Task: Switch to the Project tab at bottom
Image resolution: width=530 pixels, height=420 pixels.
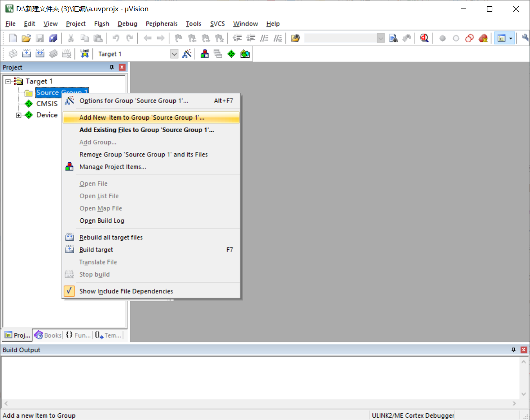Action: click(17, 335)
